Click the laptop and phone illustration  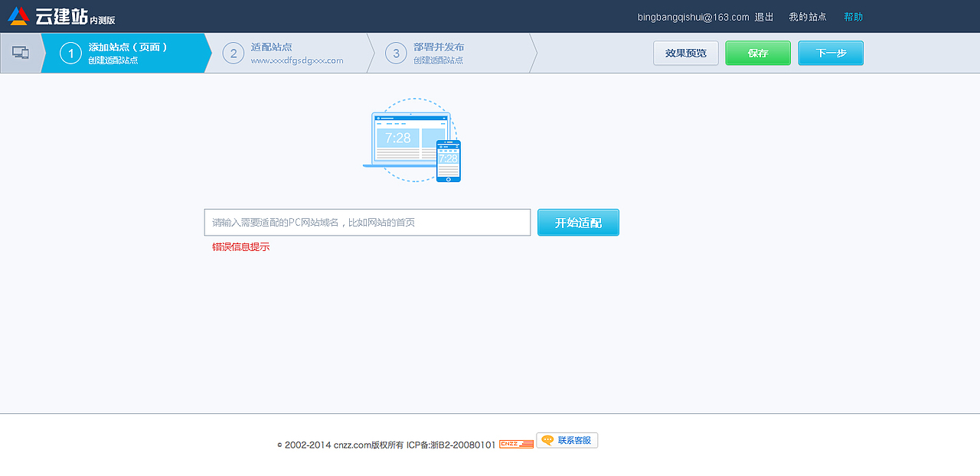pyautogui.click(x=412, y=140)
